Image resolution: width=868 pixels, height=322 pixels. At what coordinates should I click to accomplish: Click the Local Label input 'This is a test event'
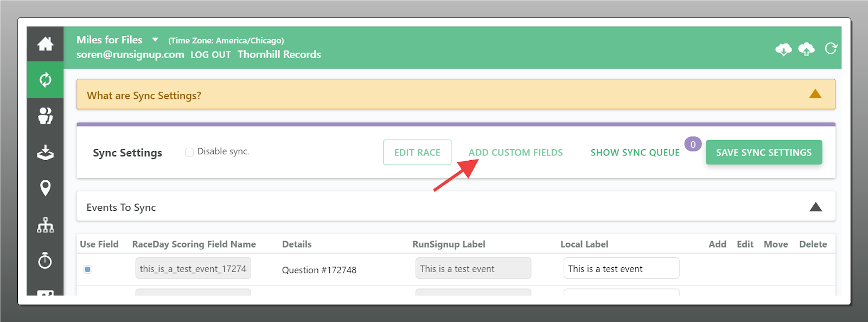coord(621,268)
